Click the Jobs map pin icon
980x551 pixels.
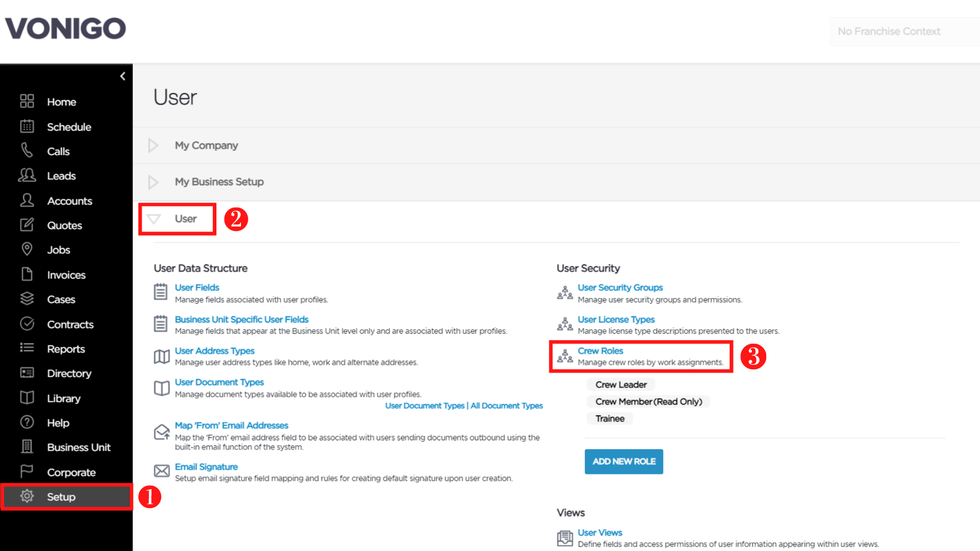point(27,250)
